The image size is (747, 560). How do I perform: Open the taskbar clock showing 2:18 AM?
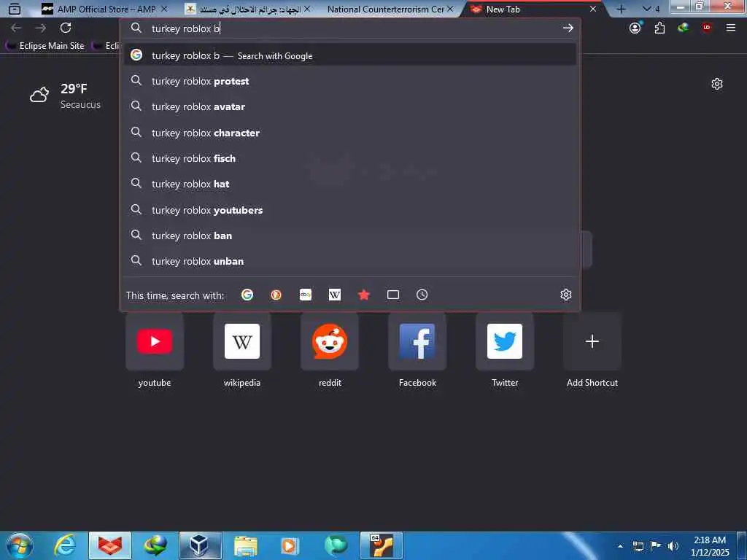click(710, 546)
